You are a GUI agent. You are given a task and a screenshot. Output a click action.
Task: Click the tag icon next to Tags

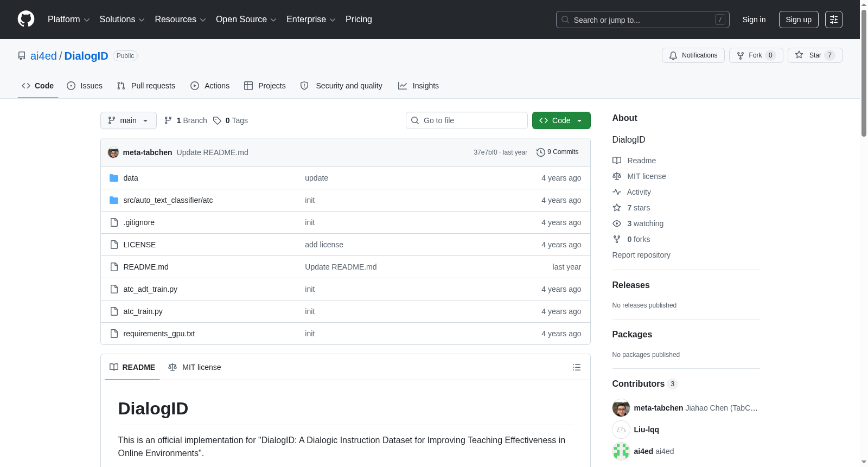tap(217, 120)
